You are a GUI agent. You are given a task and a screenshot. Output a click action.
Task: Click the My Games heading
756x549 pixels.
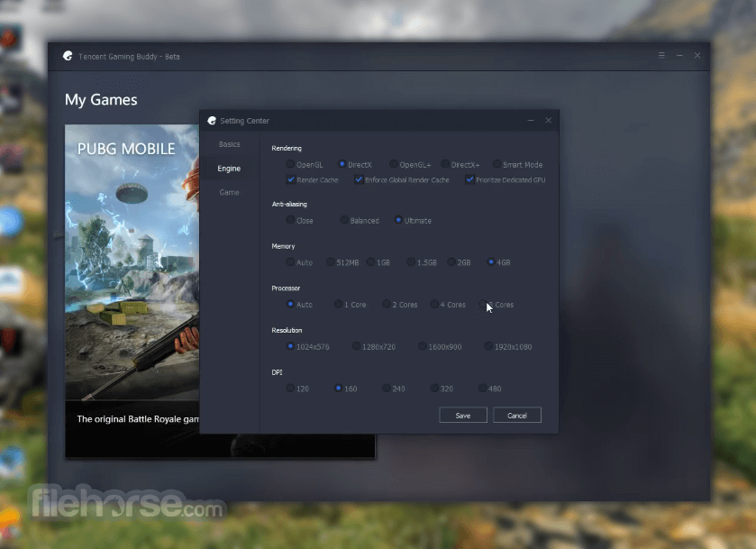(x=101, y=100)
